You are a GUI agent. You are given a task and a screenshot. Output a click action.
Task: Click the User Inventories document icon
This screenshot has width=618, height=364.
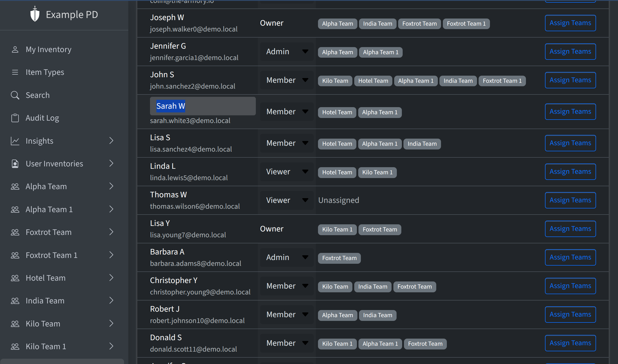(15, 164)
